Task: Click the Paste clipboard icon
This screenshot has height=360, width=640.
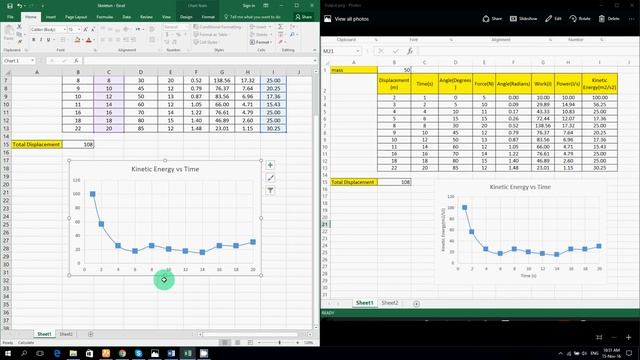Action: (x=9, y=31)
